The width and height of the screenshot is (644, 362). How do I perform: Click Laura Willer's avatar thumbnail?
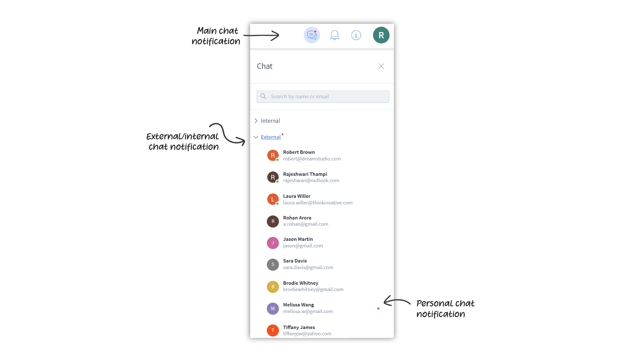coord(273,199)
